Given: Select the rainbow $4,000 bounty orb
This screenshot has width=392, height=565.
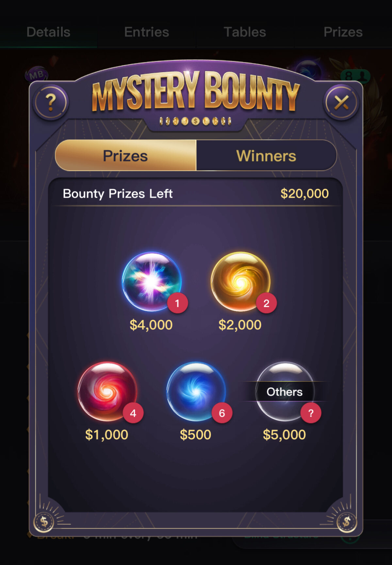Looking at the screenshot, I should tap(152, 282).
